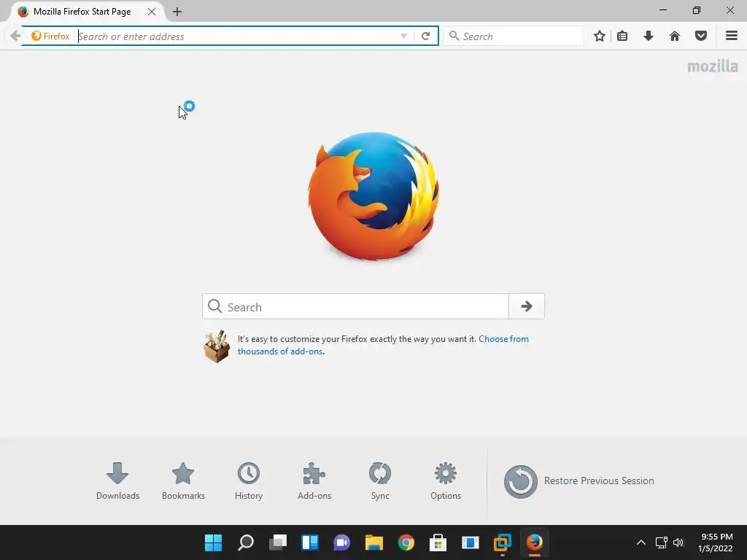Open Windows taskbar search
This screenshot has height=560, width=747.
pos(246,542)
